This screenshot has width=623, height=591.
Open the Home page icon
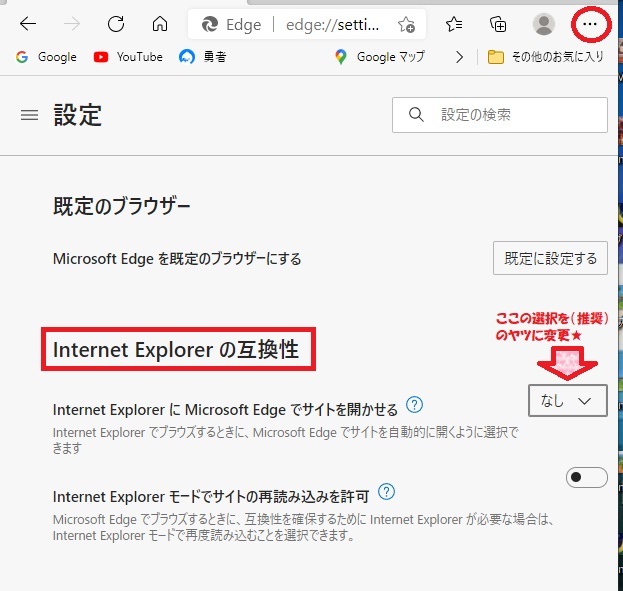click(160, 24)
